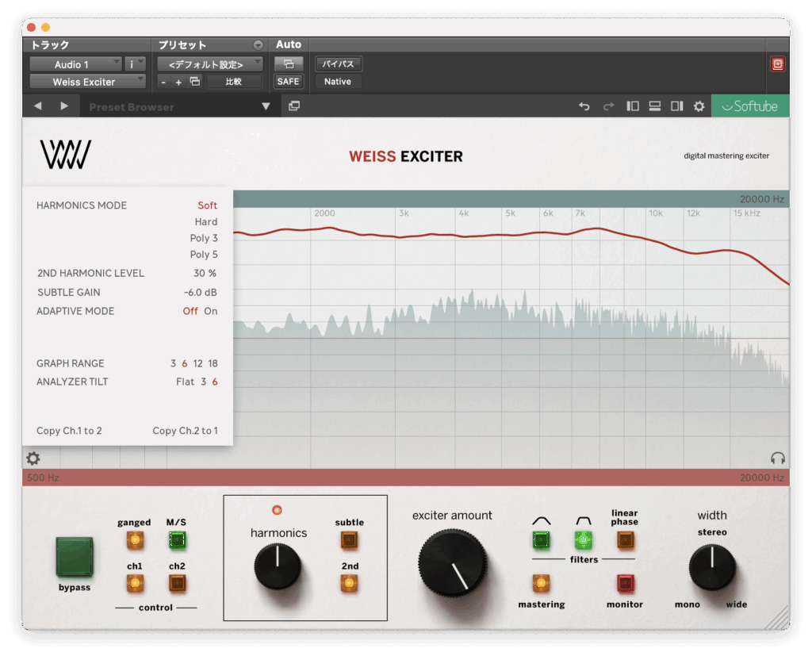Open the settings gear below the options panel
Viewport: 812px width, 656px height.
click(33, 458)
